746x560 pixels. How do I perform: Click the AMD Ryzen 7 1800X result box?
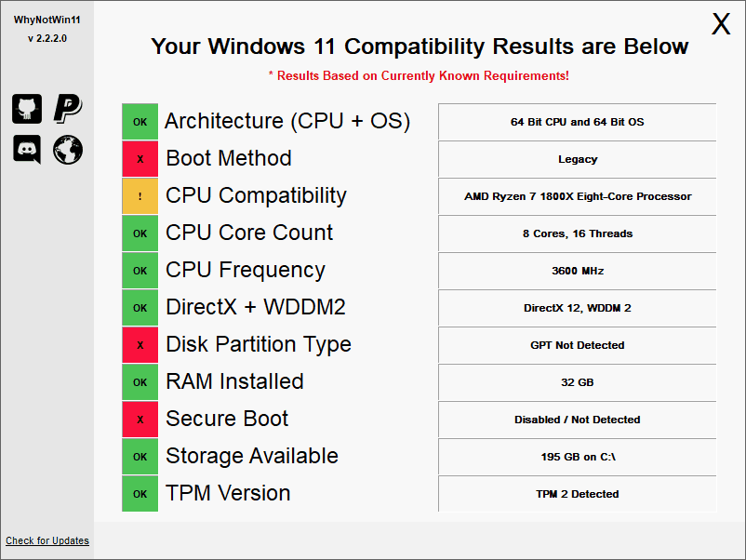577,196
